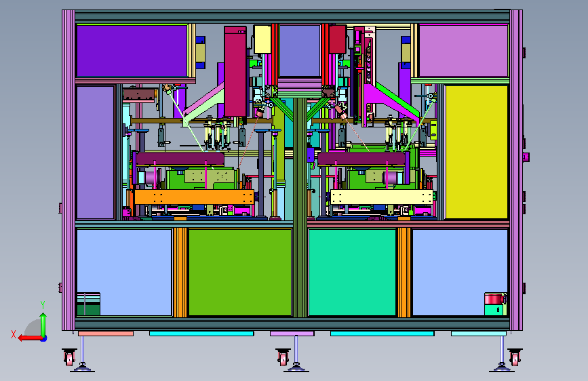Select the tall magenta column in left station
Screen dimensions: 588x381
coord(235,71)
